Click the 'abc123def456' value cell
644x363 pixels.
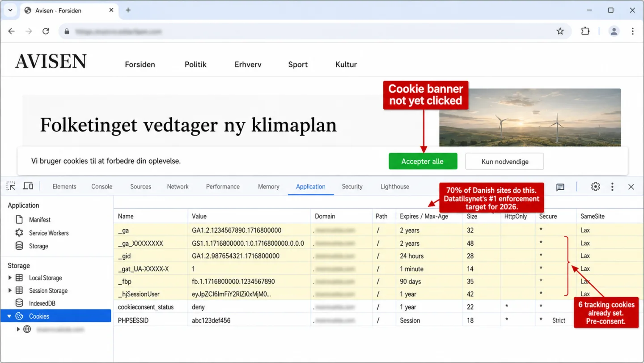click(x=250, y=320)
